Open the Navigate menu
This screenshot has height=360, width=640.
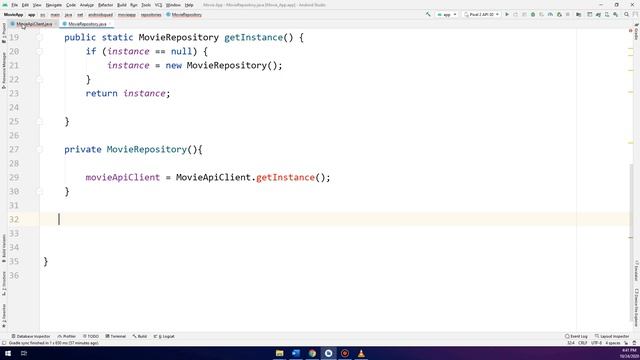(53, 5)
